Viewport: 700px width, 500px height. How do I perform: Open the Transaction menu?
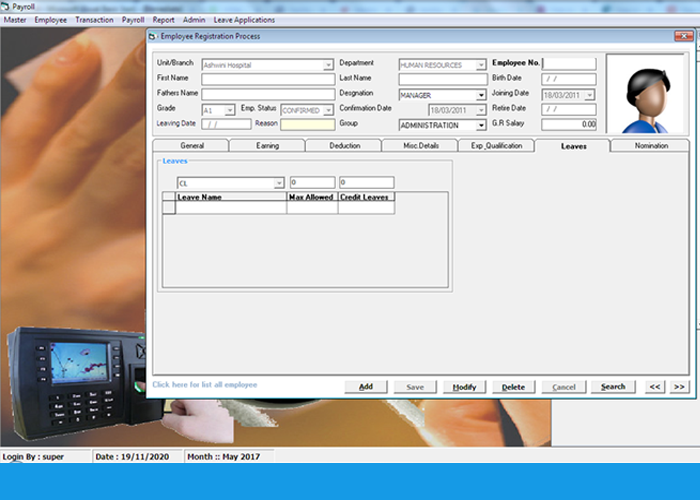point(94,19)
